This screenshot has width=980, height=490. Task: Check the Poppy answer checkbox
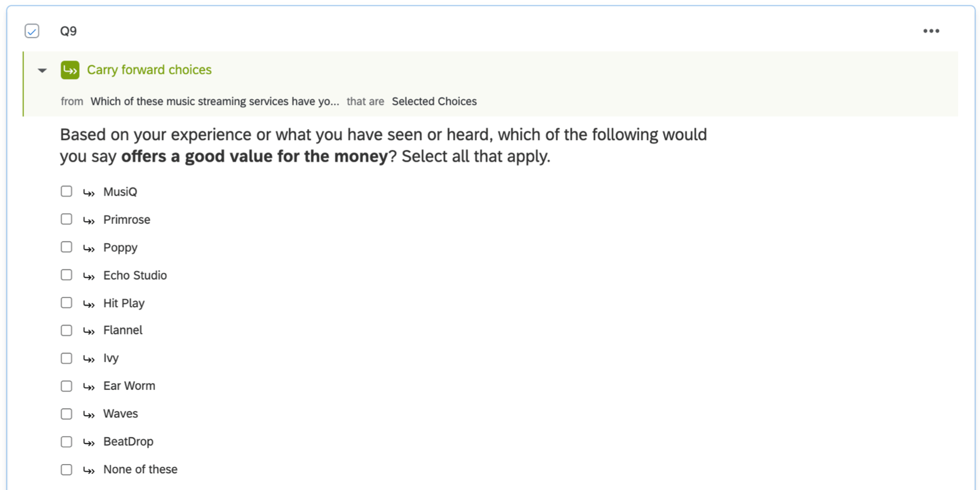66,247
